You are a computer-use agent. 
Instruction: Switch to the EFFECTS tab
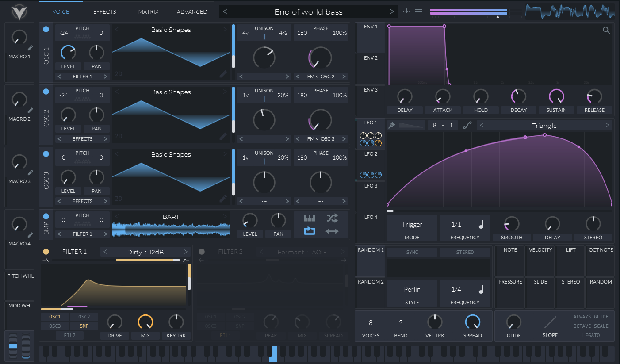click(x=104, y=12)
